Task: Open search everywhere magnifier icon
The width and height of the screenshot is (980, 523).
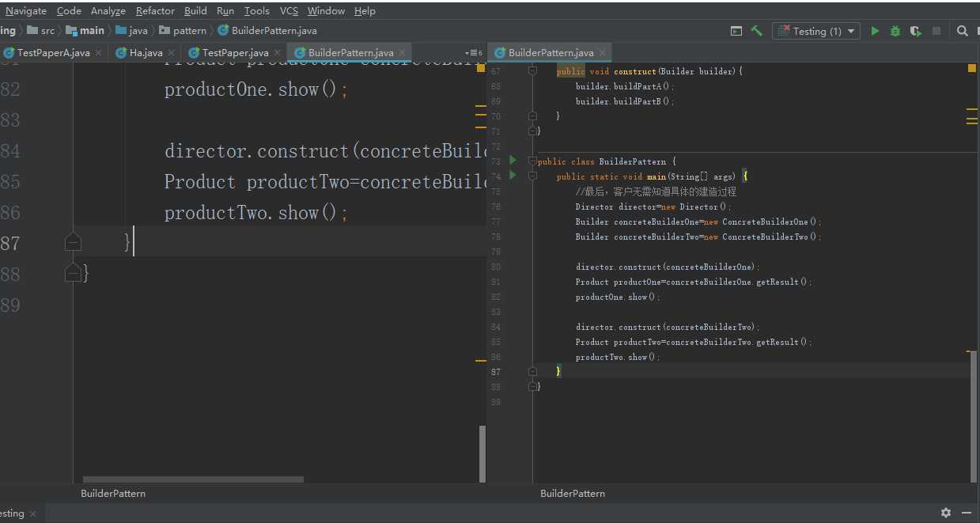Action: tap(963, 31)
